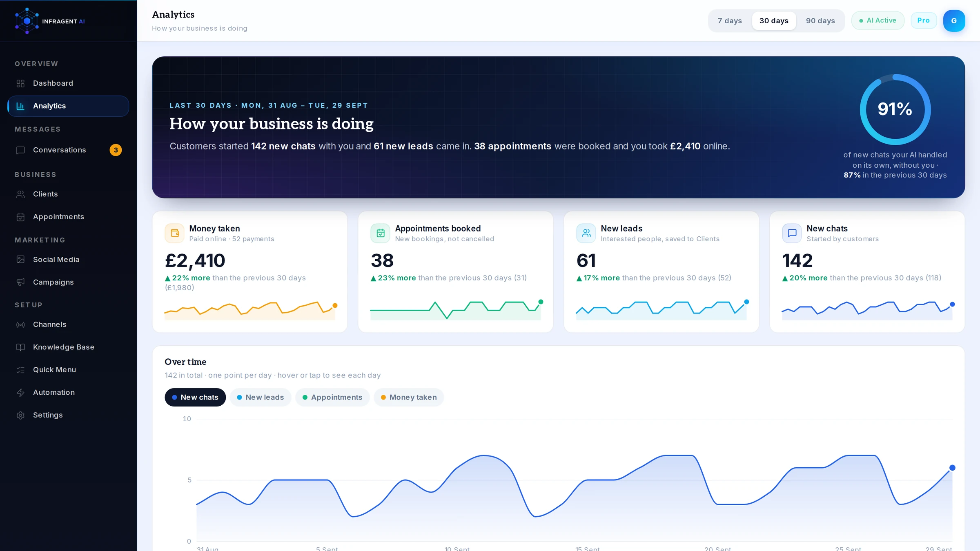This screenshot has width=980, height=551.
Task: Open the Dashboard sidebar icon
Action: 20,83
